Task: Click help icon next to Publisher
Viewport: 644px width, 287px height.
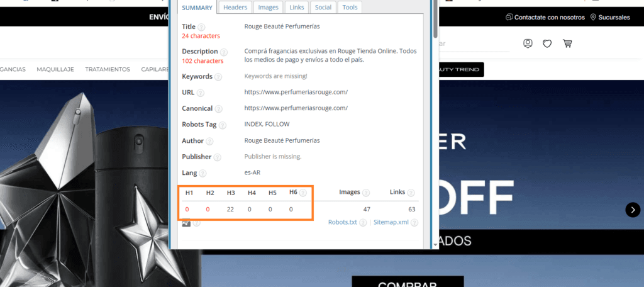Action: point(217,157)
